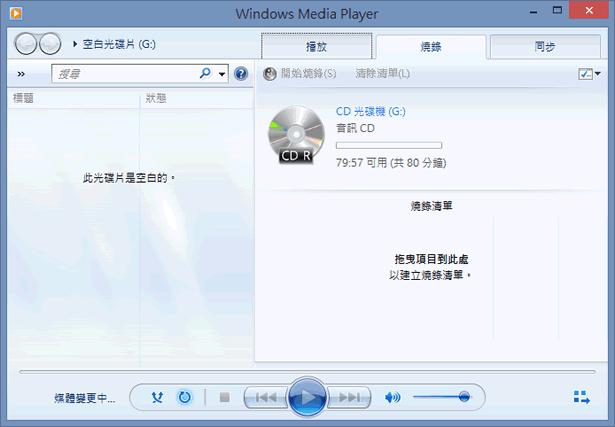Switch to the 同步 tab

(545, 47)
